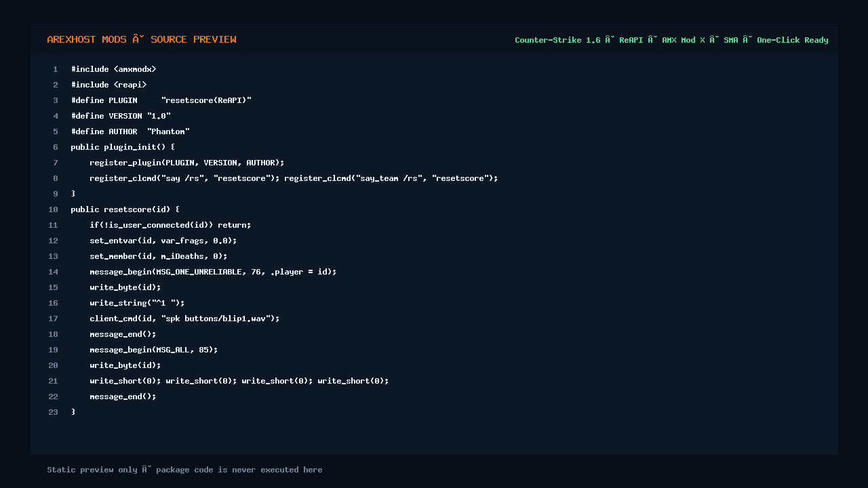Click "write_byte(id);" on line 15

(125, 287)
